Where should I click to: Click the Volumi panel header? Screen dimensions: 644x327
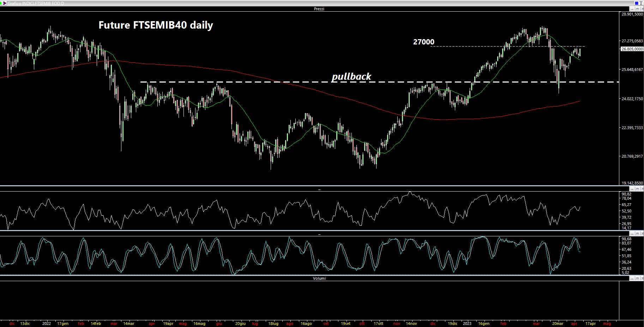pos(319,278)
